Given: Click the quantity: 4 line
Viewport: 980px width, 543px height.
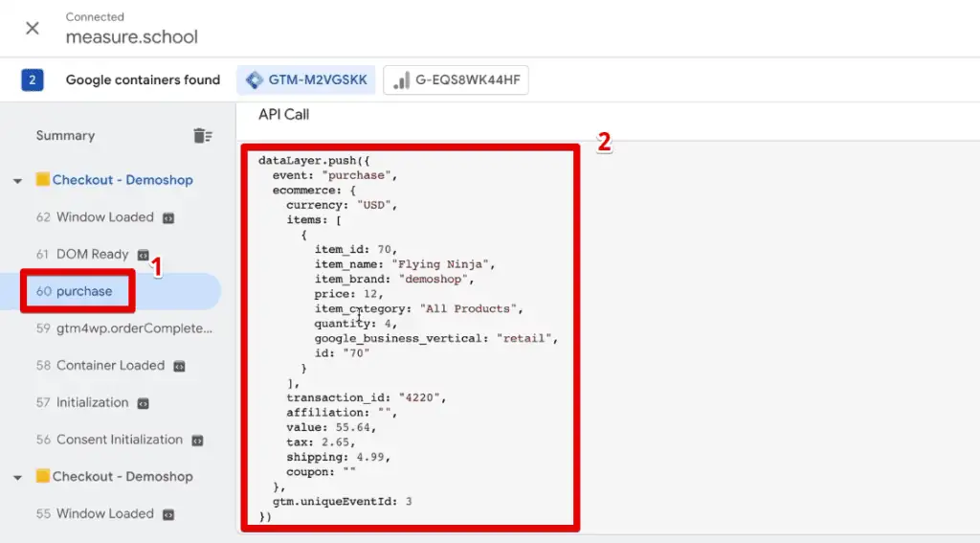Looking at the screenshot, I should point(356,324).
